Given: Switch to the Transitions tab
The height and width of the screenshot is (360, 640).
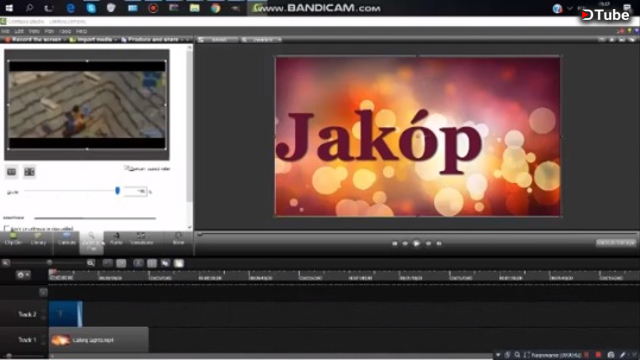Looking at the screenshot, I should 141,239.
